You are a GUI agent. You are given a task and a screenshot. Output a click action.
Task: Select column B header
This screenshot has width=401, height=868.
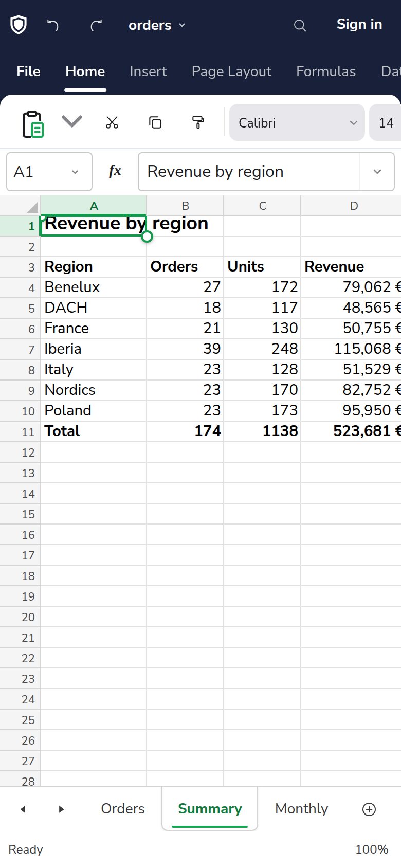click(185, 206)
